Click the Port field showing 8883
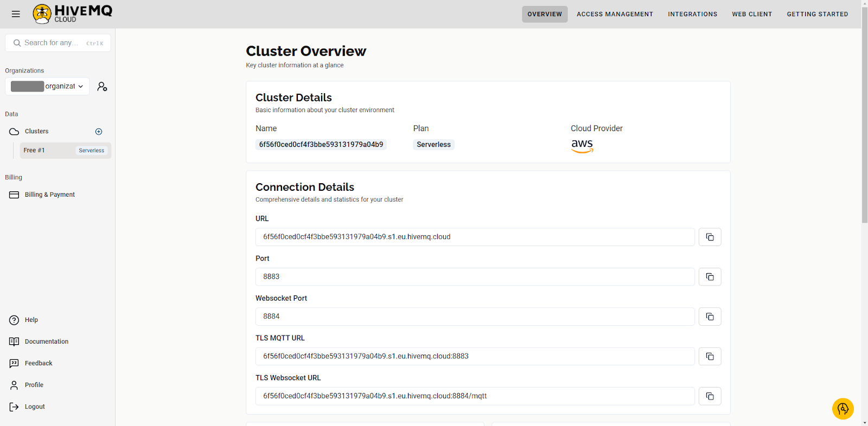Screen dimensions: 868x426 click(x=475, y=277)
